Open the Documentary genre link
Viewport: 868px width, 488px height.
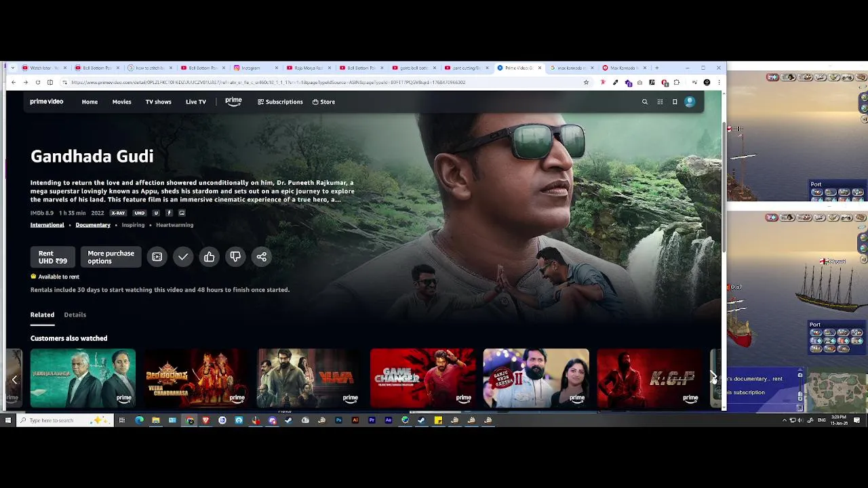pos(93,225)
